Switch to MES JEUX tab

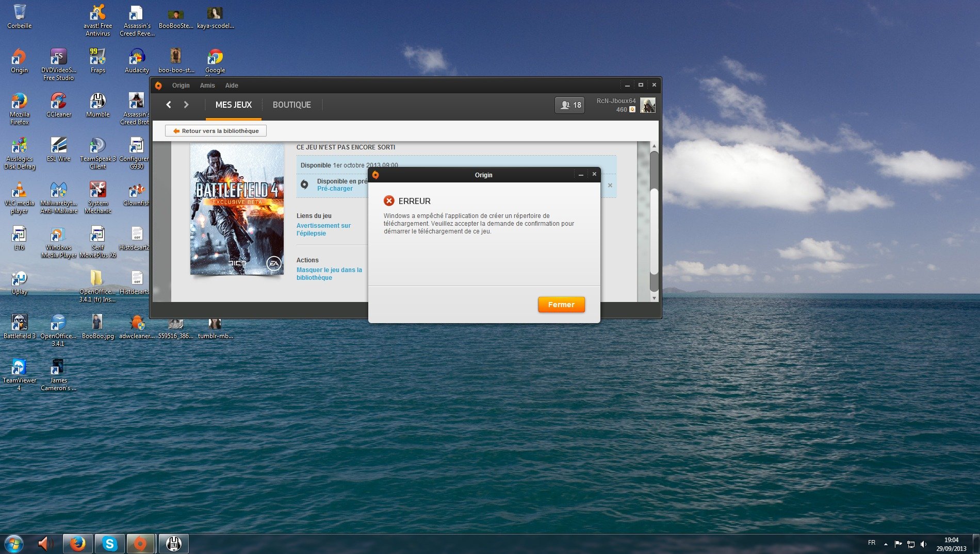tap(234, 105)
